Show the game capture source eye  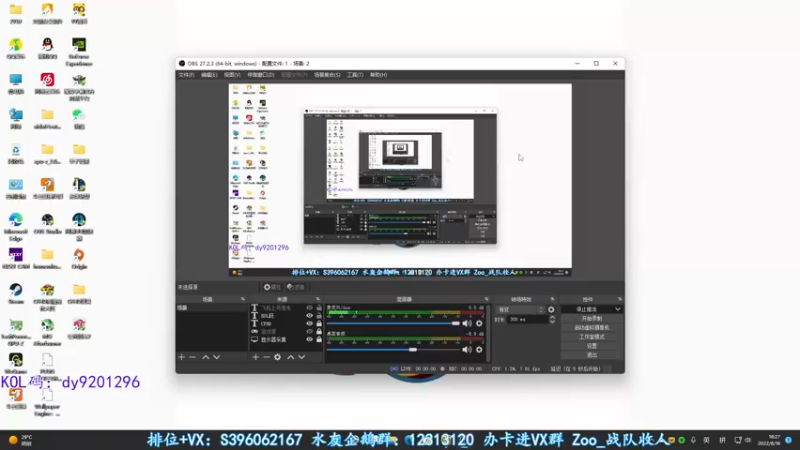tap(309, 332)
